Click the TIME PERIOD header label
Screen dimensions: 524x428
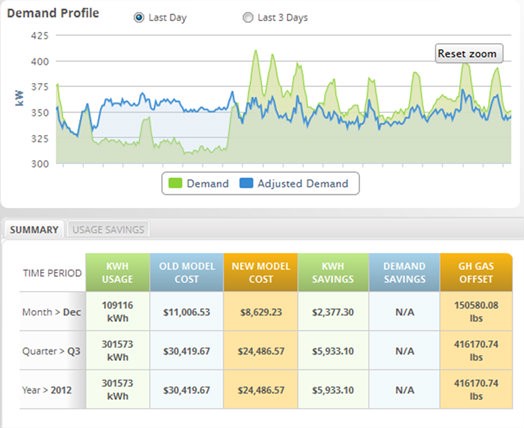click(x=52, y=273)
